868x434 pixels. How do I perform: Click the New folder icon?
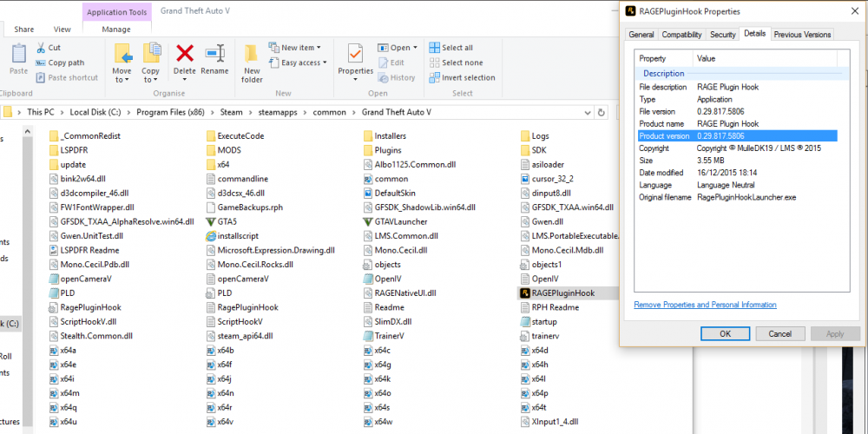(252, 54)
